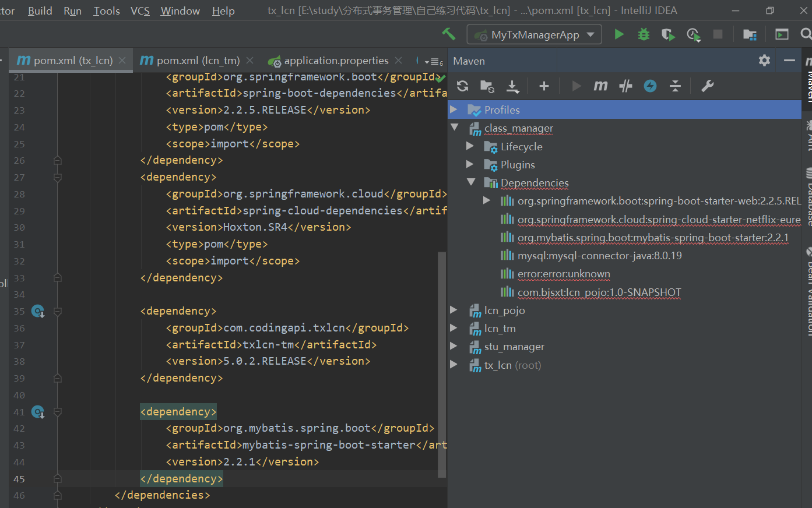The height and width of the screenshot is (508, 812).
Task: Expand the lcn_pojo module
Action: pos(454,310)
